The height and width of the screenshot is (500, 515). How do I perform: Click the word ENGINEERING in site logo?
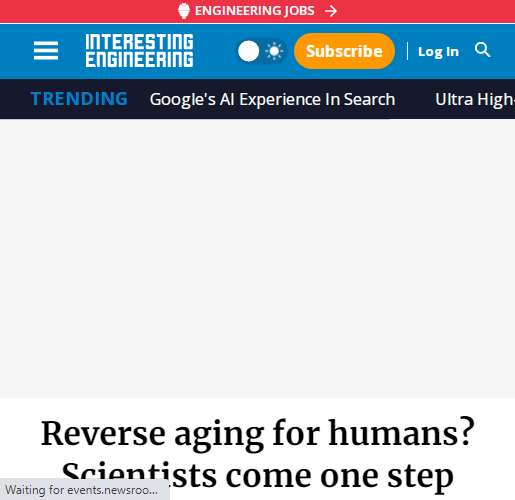tap(139, 59)
